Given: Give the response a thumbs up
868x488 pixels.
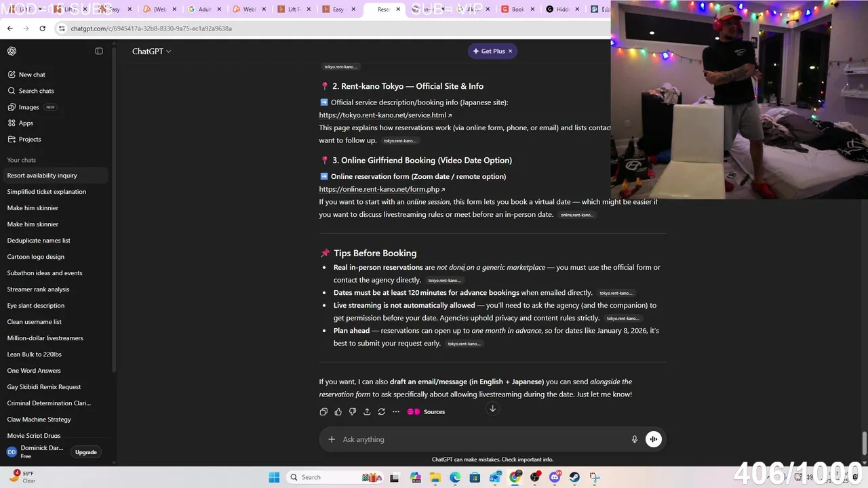Looking at the screenshot, I should [x=338, y=411].
